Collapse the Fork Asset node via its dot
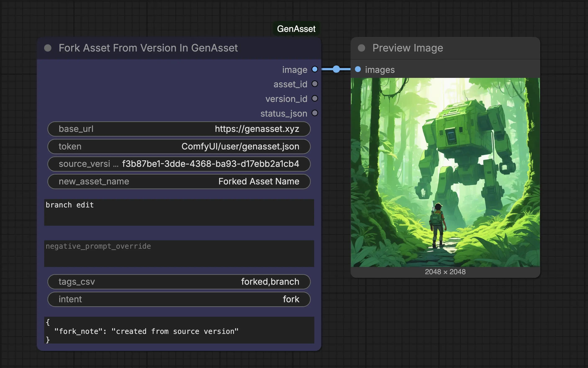The image size is (588, 368). (x=48, y=48)
